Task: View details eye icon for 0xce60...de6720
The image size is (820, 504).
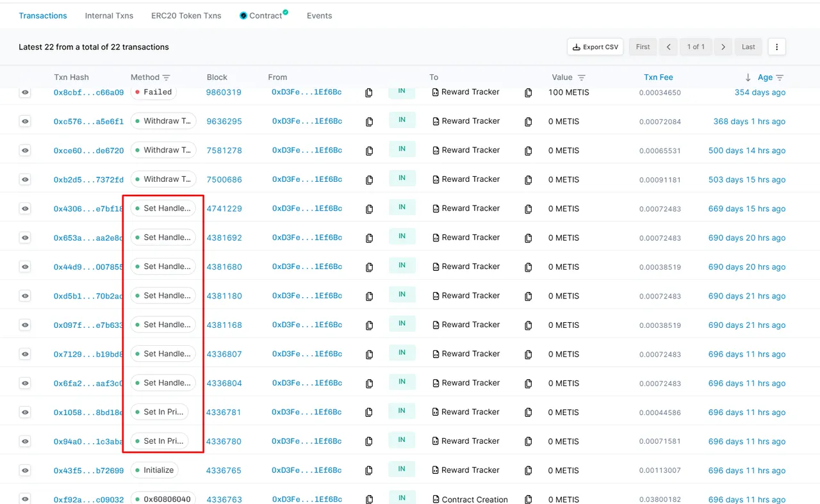Action: [25, 150]
